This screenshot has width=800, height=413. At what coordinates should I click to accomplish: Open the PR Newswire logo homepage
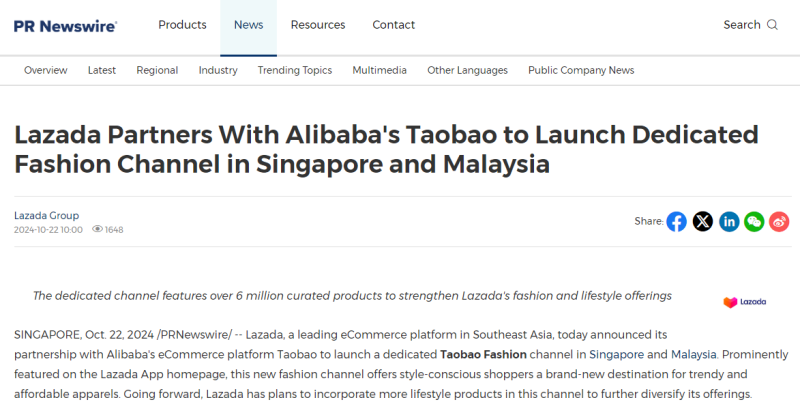pos(65,26)
